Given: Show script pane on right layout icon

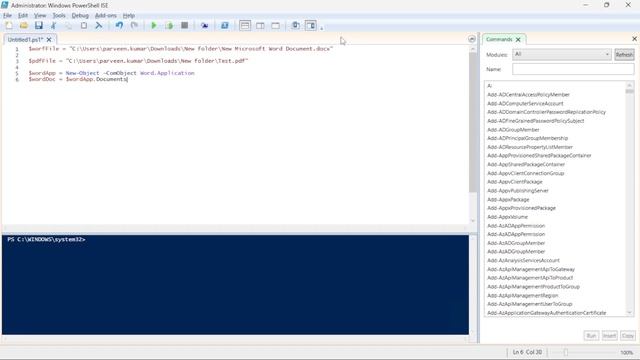Looking at the screenshot, I should pyautogui.click(x=260, y=25).
